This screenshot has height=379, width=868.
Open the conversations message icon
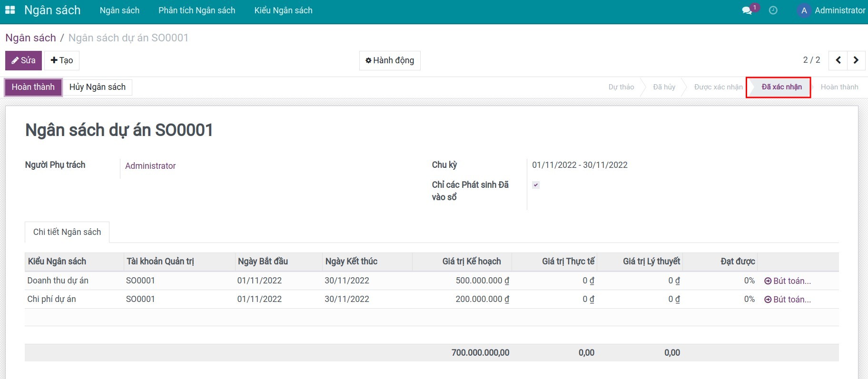[x=747, y=10]
